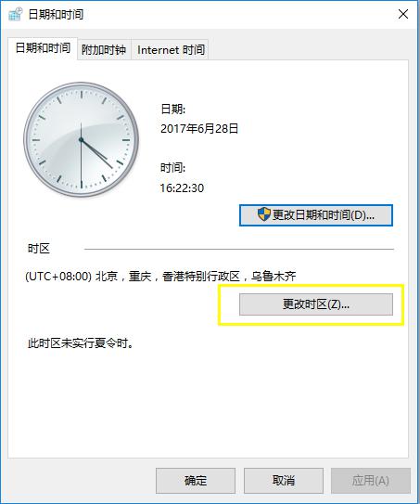420x504 pixels.
Task: Click the 日期和时间 window title text
Action: (56, 15)
